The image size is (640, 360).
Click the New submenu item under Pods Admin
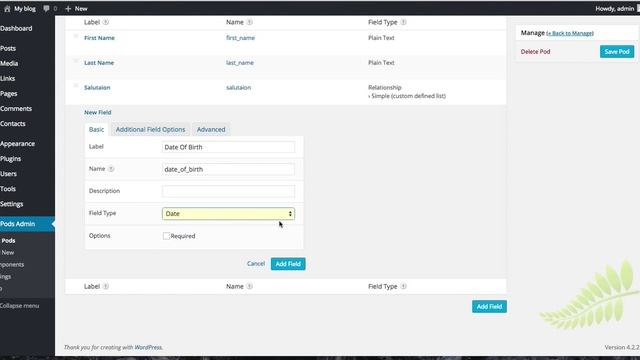point(8,253)
